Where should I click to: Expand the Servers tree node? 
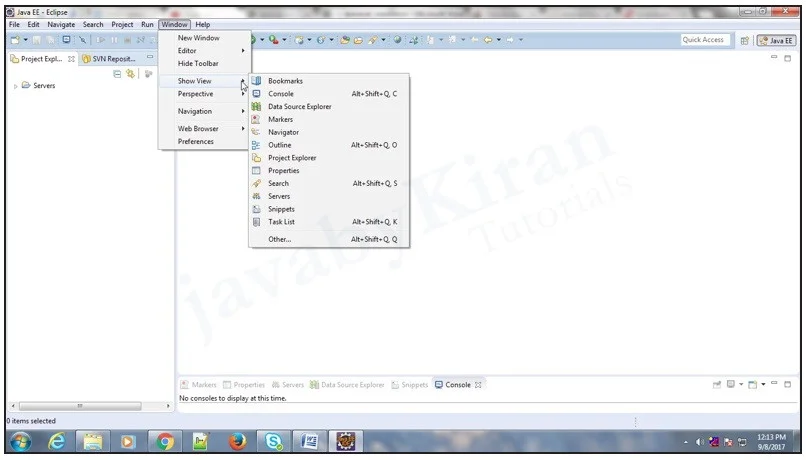coord(15,86)
